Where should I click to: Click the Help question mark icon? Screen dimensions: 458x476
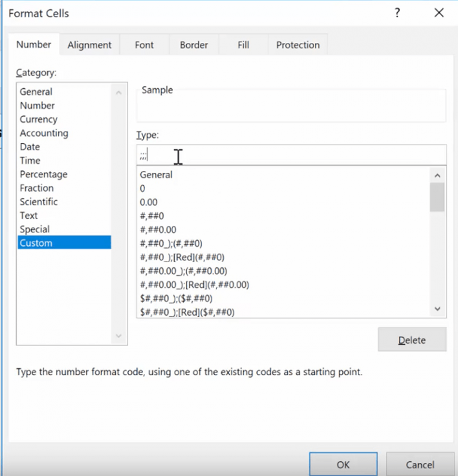point(397,13)
